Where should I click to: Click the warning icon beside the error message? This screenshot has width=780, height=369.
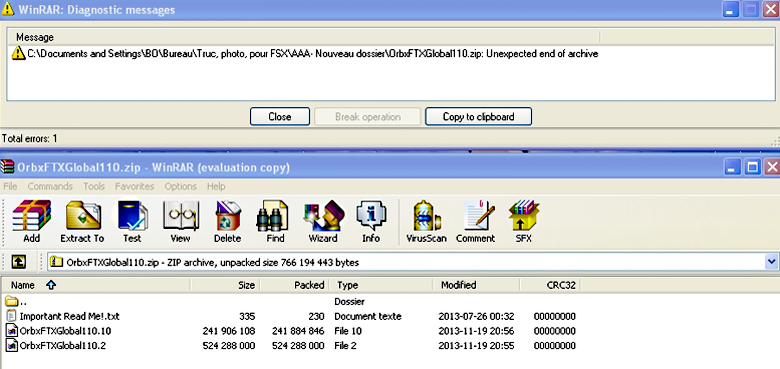pos(18,53)
